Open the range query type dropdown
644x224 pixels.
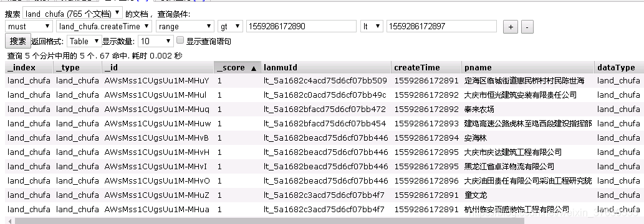coord(185,26)
